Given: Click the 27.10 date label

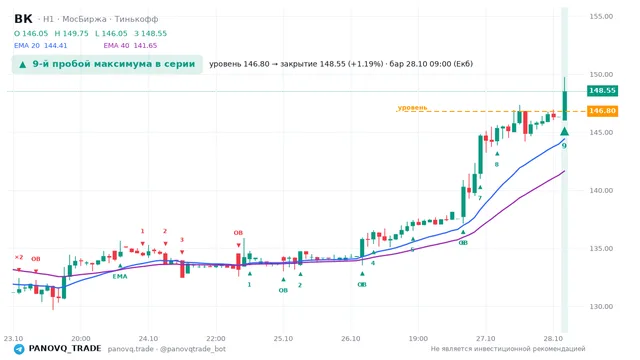Looking at the screenshot, I should click(x=485, y=338).
